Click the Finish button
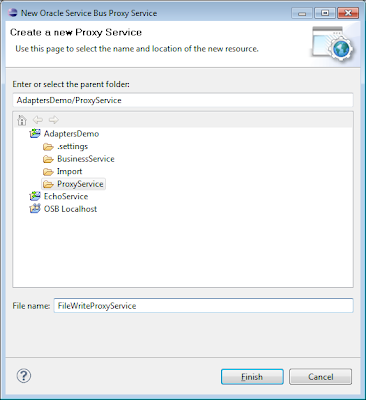Image resolution: width=366 pixels, height=400 pixels. pyautogui.click(x=252, y=377)
